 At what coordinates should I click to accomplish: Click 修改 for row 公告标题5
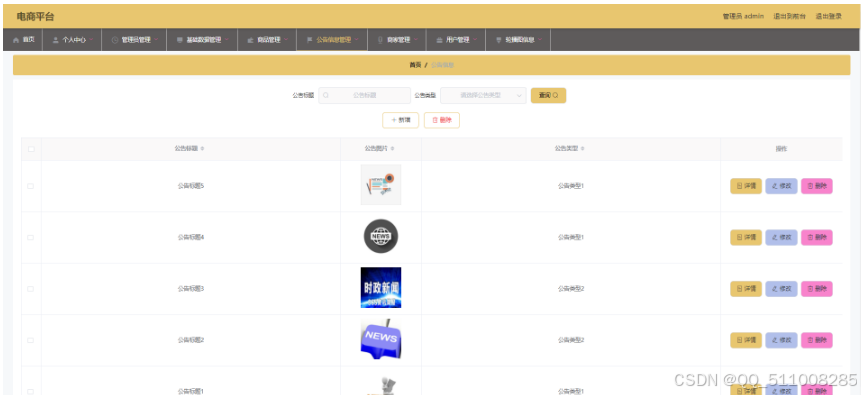pos(781,186)
